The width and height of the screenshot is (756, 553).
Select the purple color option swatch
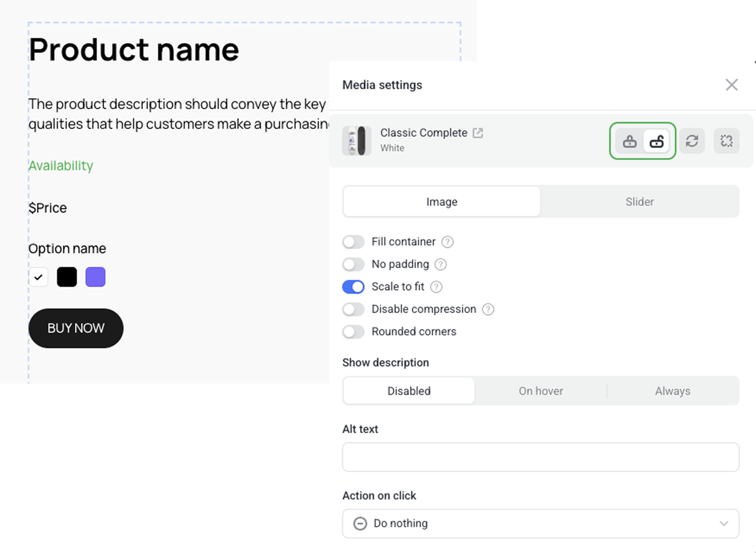click(x=95, y=277)
